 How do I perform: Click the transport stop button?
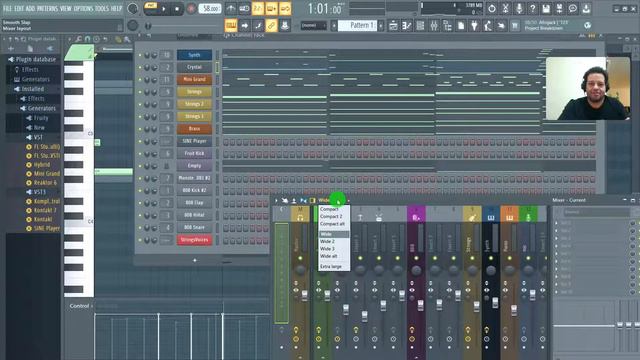[177, 9]
